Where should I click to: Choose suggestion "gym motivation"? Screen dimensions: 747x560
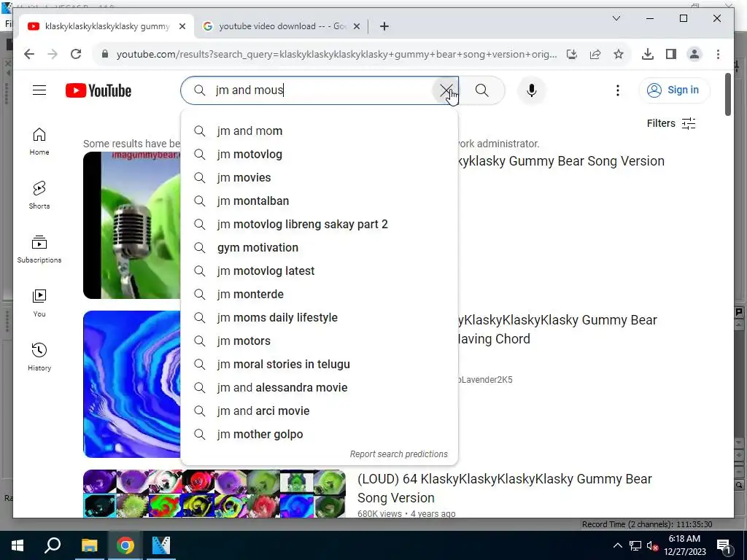coord(320,248)
